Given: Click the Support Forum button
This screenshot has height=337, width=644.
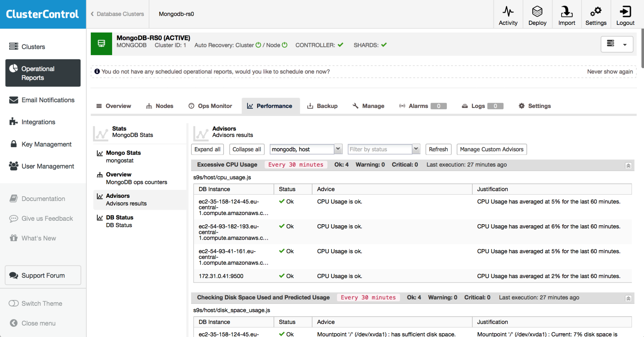Looking at the screenshot, I should (43, 275).
